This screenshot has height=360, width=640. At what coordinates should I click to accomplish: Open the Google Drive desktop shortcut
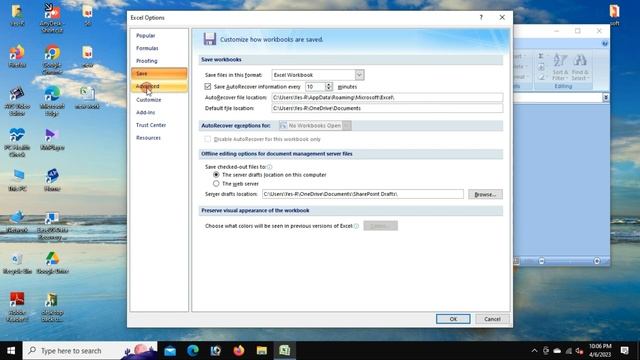click(x=52, y=263)
